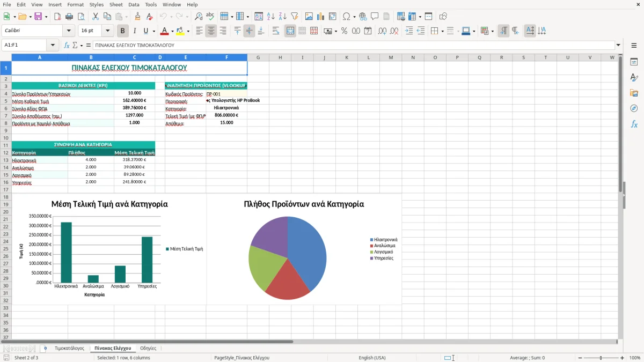The width and height of the screenshot is (644, 362).
Task: Toggle Bold formatting
Action: tap(122, 31)
